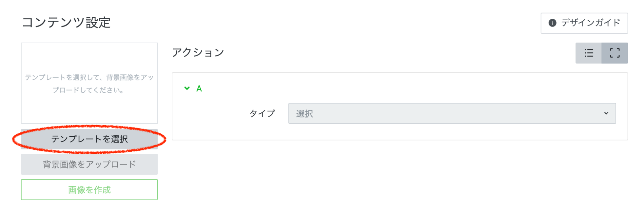Click the コンテンツ設定 section heading
644x215 pixels.
[66, 23]
